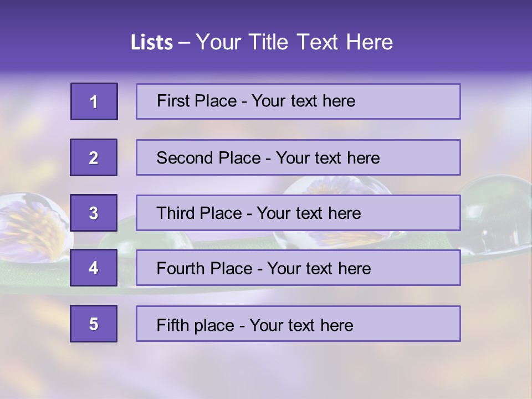Select the number 4 box
532x399 pixels.
point(94,268)
